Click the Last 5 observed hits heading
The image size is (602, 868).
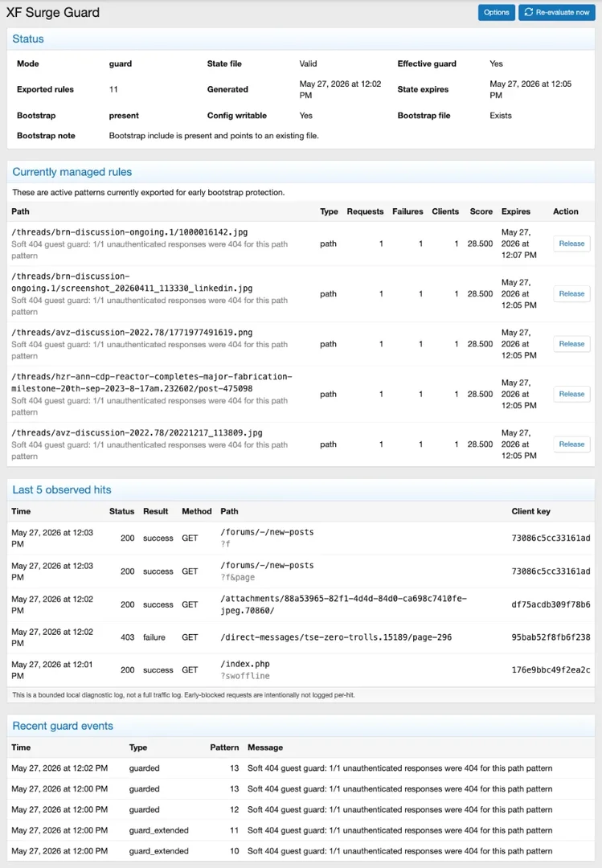(x=61, y=490)
